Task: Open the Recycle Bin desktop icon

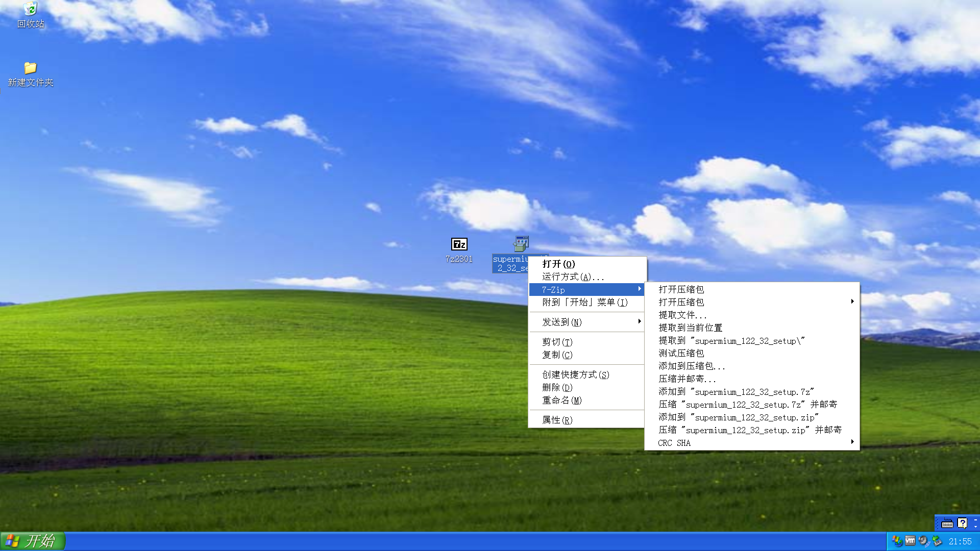Action: tap(31, 9)
